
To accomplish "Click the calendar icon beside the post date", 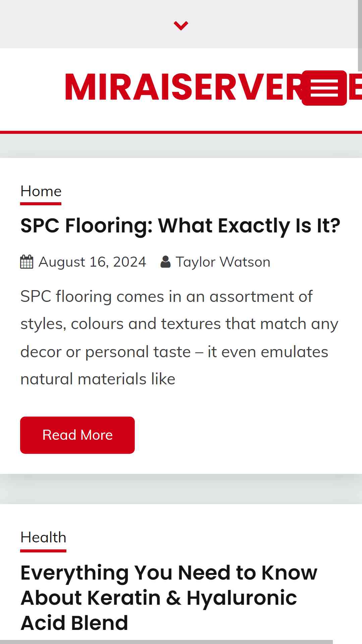I will 27,262.
